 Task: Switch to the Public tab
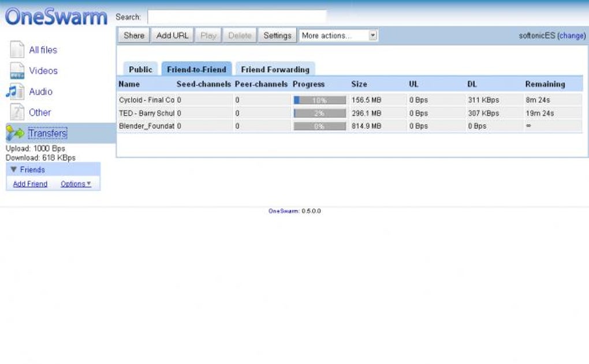pyautogui.click(x=140, y=69)
